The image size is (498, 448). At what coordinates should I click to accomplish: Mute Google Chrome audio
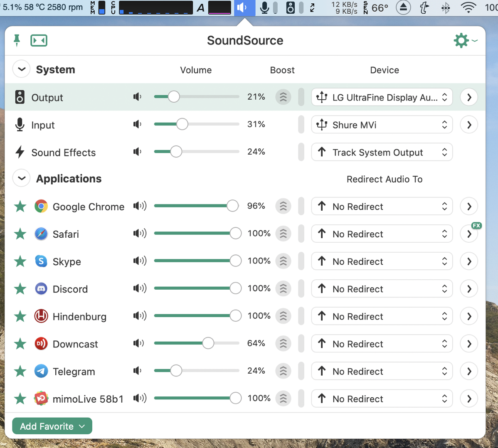pos(139,206)
